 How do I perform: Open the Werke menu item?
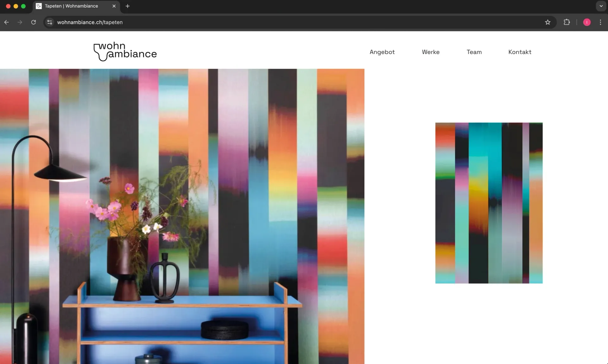coord(430,52)
